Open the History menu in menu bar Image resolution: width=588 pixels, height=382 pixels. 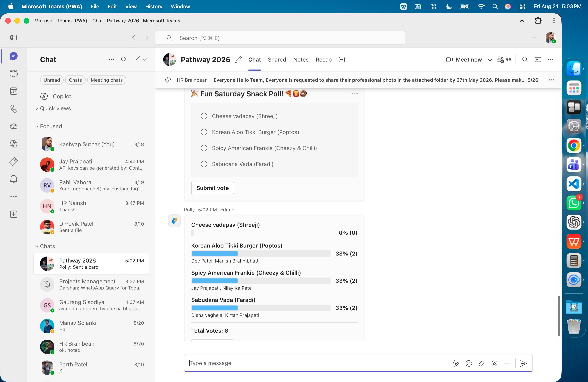[154, 6]
